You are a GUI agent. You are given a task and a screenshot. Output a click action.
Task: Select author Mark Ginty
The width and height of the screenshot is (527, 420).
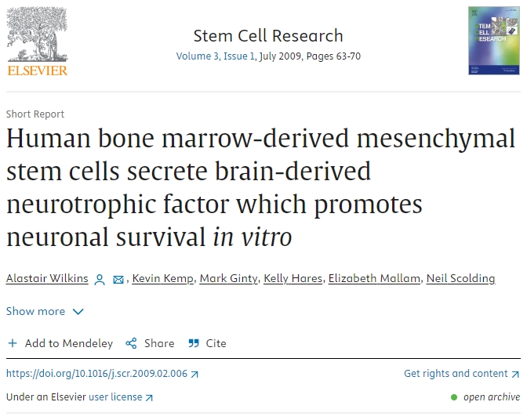point(228,279)
